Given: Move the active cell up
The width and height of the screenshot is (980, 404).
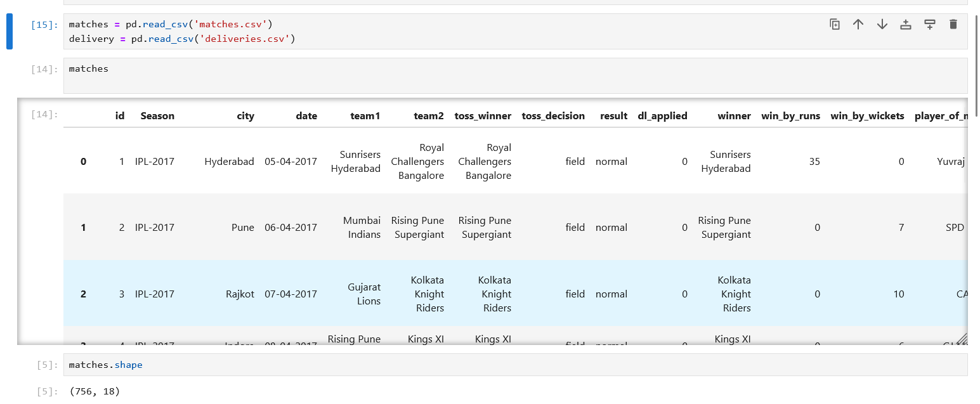Looking at the screenshot, I should (858, 24).
